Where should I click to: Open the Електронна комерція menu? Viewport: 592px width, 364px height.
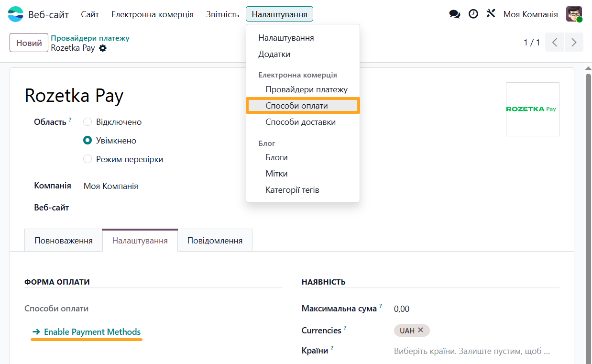point(153,14)
